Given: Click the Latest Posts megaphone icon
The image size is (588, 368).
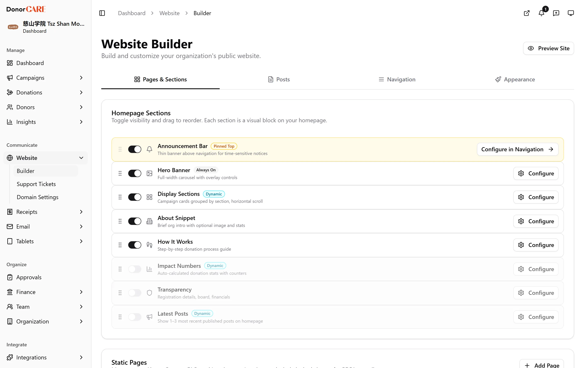Looking at the screenshot, I should tap(149, 317).
